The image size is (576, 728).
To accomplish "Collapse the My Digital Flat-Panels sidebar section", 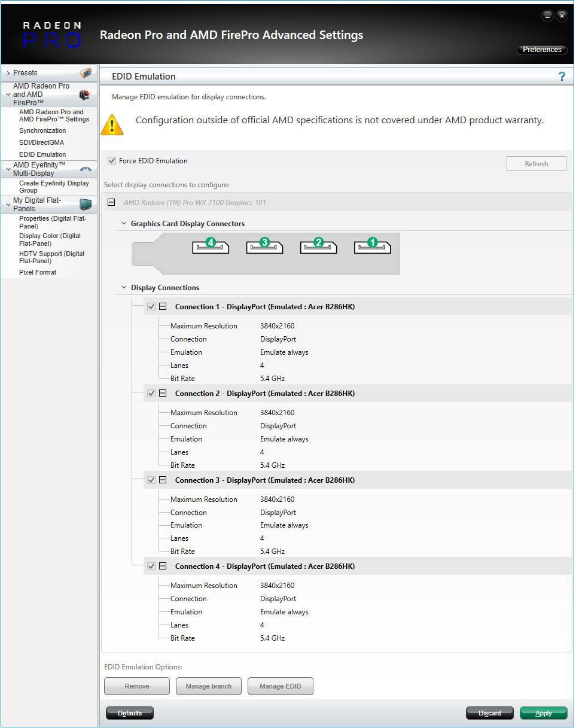I will pos(8,205).
